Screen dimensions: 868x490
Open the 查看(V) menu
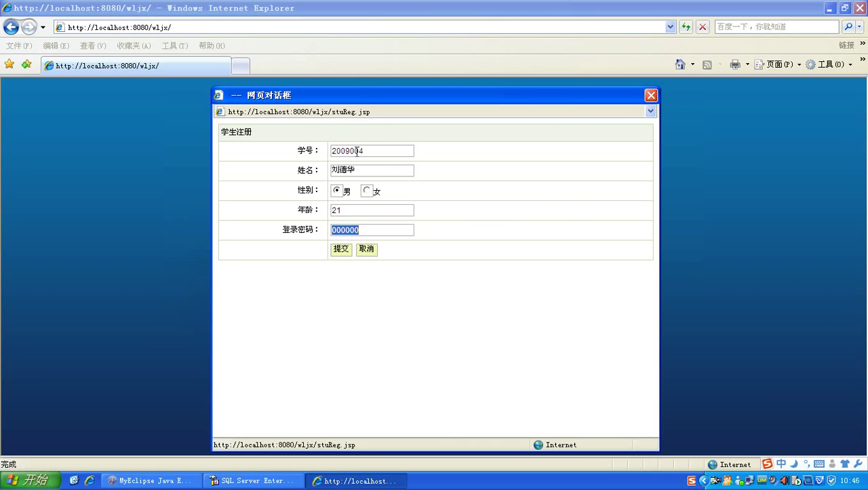coord(93,45)
